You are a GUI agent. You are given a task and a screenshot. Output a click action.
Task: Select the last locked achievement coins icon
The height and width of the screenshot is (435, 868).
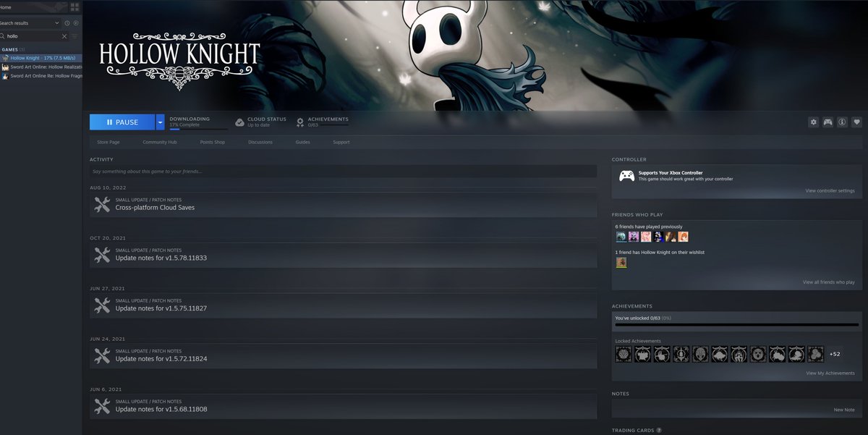(x=816, y=354)
